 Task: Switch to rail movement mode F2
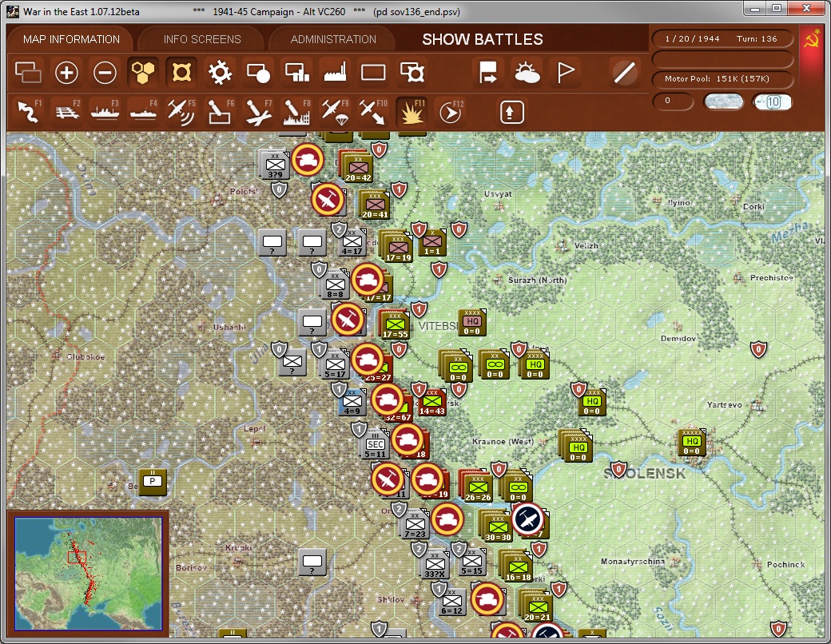67,111
